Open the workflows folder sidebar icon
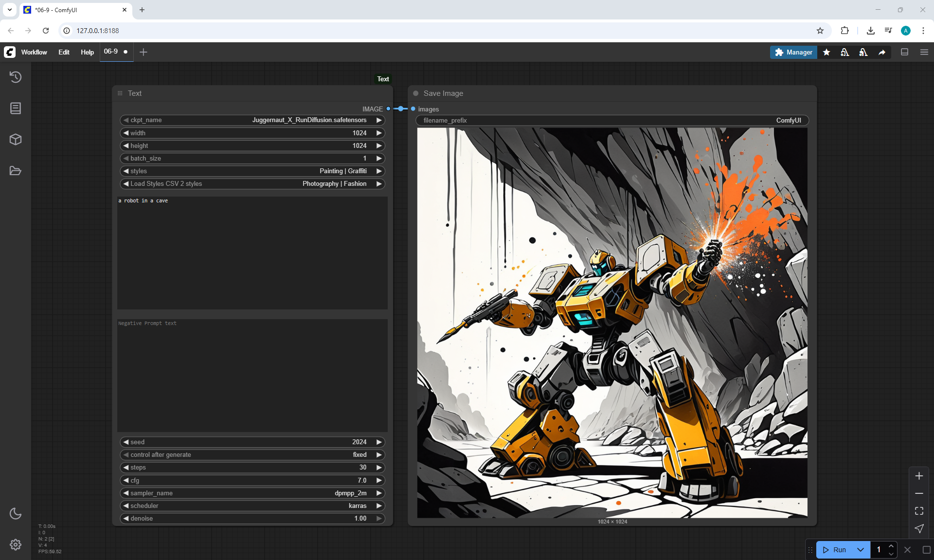This screenshot has height=560, width=934. (16, 171)
